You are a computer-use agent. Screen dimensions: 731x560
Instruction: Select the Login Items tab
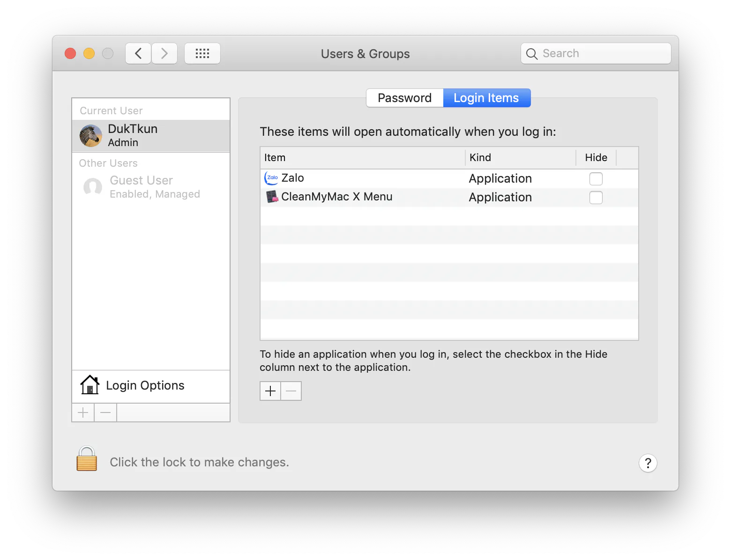pyautogui.click(x=486, y=98)
